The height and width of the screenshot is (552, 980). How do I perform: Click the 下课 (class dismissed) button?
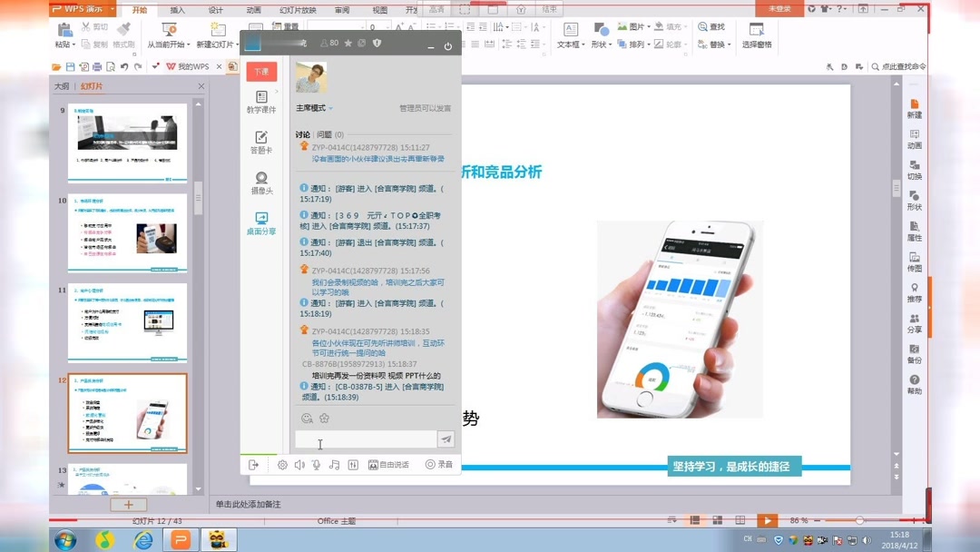(260, 70)
